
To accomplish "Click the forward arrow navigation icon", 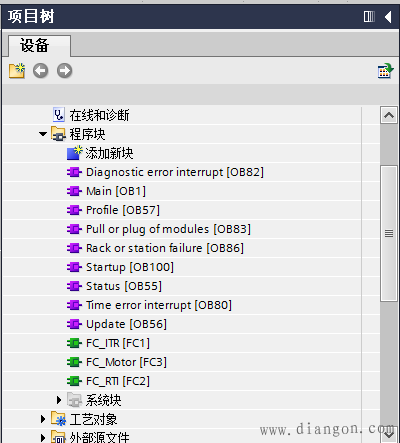I will pos(64,71).
